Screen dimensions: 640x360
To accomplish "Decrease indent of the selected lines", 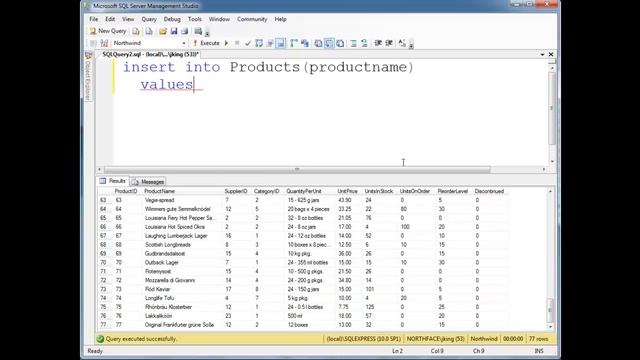I will click(x=378, y=43).
